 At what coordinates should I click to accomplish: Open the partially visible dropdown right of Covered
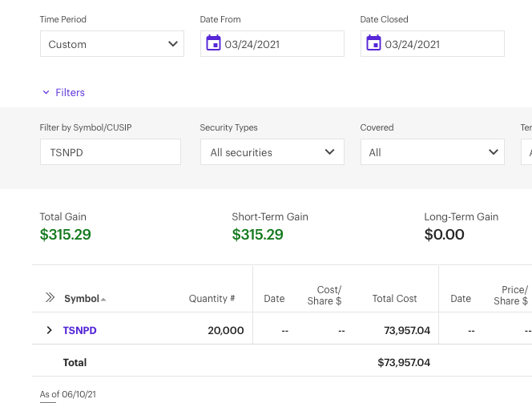[x=526, y=152]
